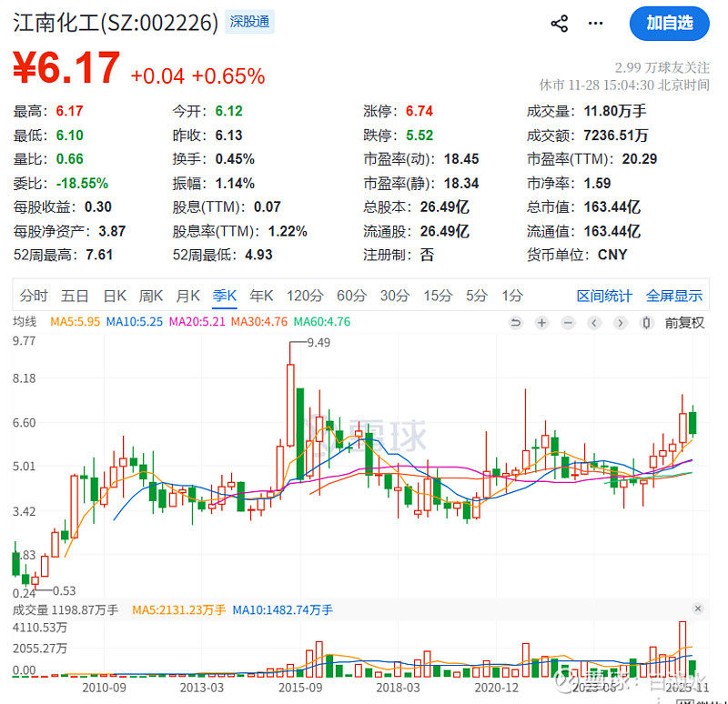This screenshot has width=728, height=704.
Task: Move chart left with the arrow icon
Action: 594,323
